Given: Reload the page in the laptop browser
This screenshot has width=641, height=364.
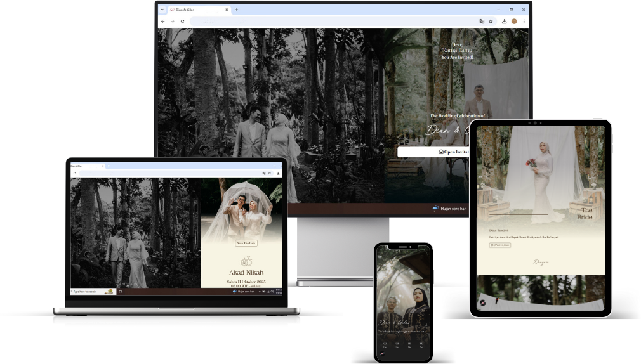Looking at the screenshot, I should [74, 172].
